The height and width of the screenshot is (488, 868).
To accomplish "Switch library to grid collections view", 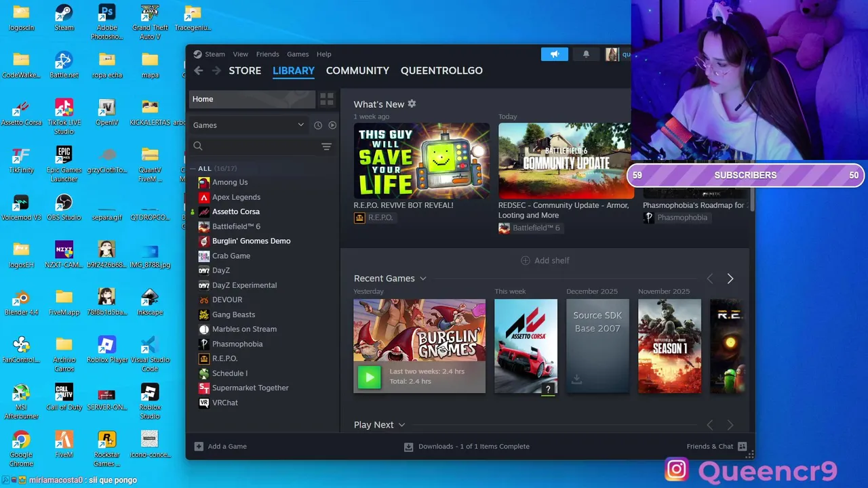I will click(327, 99).
